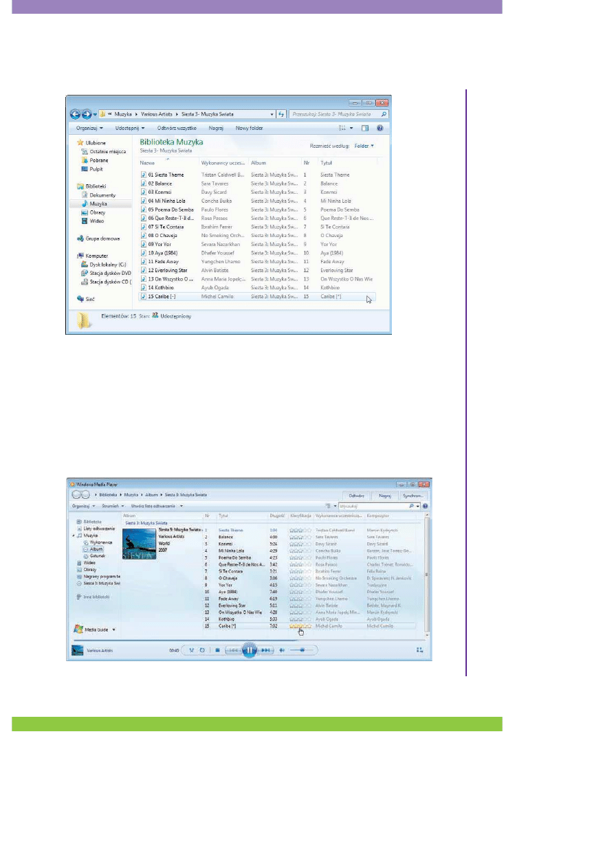
Task: Switch to the Nagraj tab in Media Player
Action: tap(384, 496)
